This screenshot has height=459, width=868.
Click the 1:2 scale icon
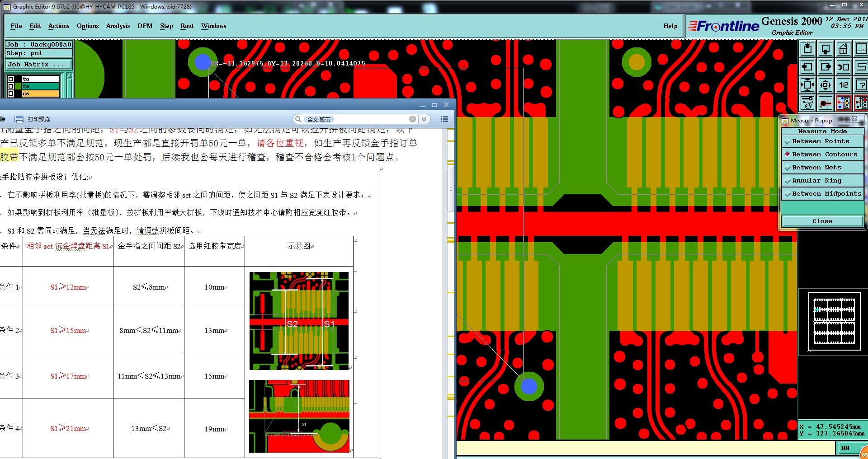843,85
